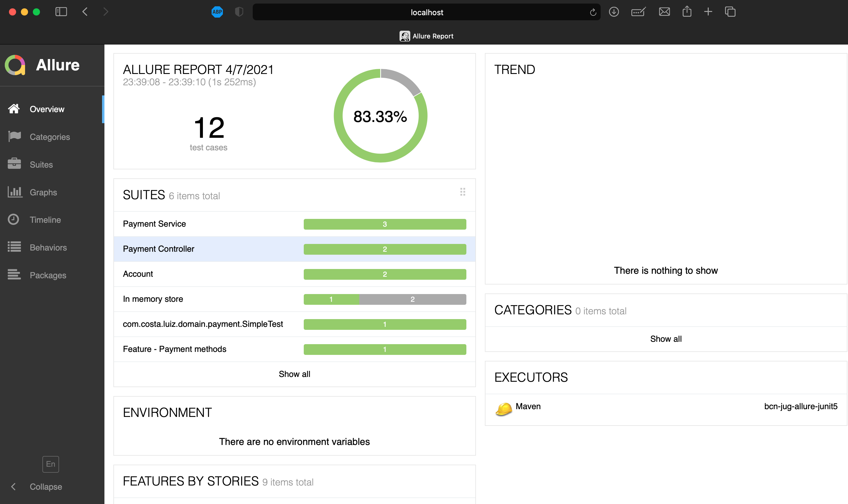Image resolution: width=848 pixels, height=504 pixels.
Task: Click Show all under Suites
Action: point(294,374)
